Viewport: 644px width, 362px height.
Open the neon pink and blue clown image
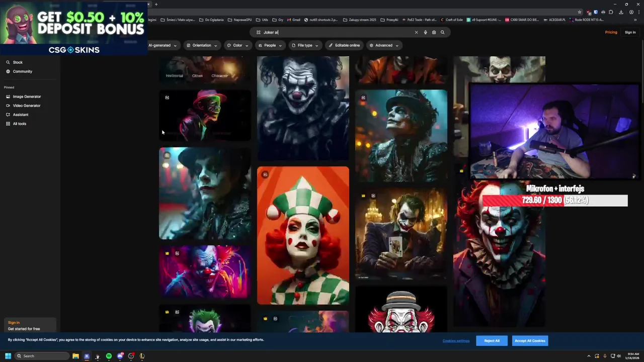tap(205, 272)
